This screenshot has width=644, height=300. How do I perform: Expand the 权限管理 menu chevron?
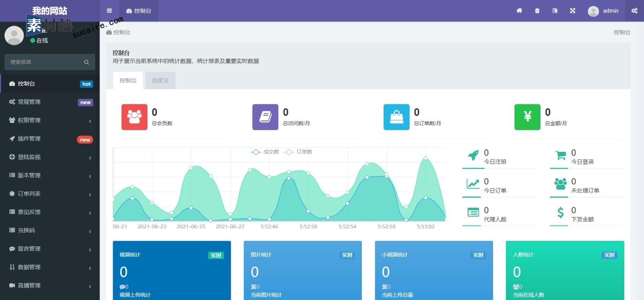(90, 121)
